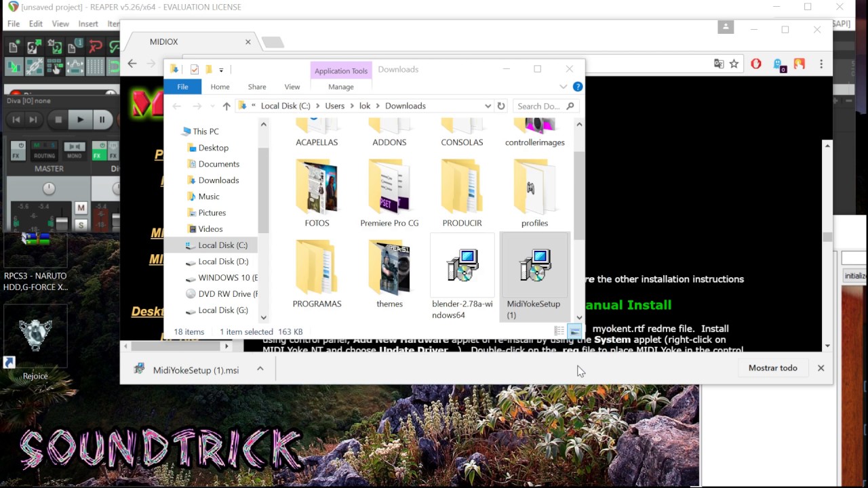Click REAPER's go to start transport button

[x=16, y=119]
